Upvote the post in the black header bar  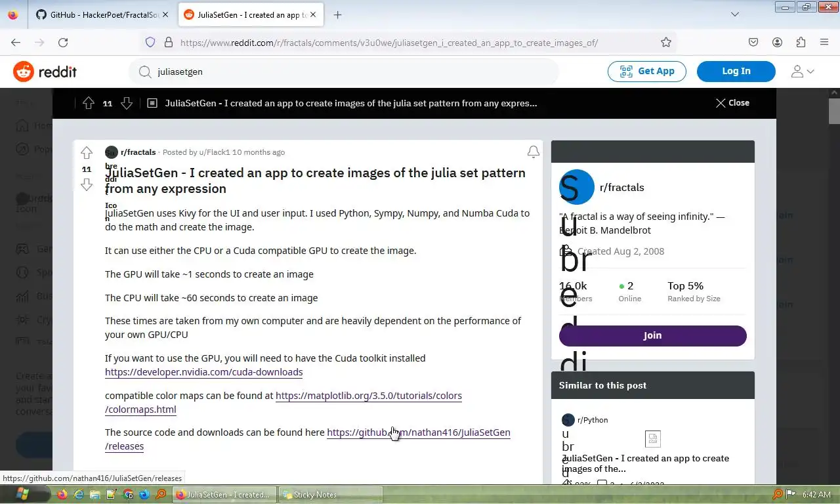tap(89, 103)
